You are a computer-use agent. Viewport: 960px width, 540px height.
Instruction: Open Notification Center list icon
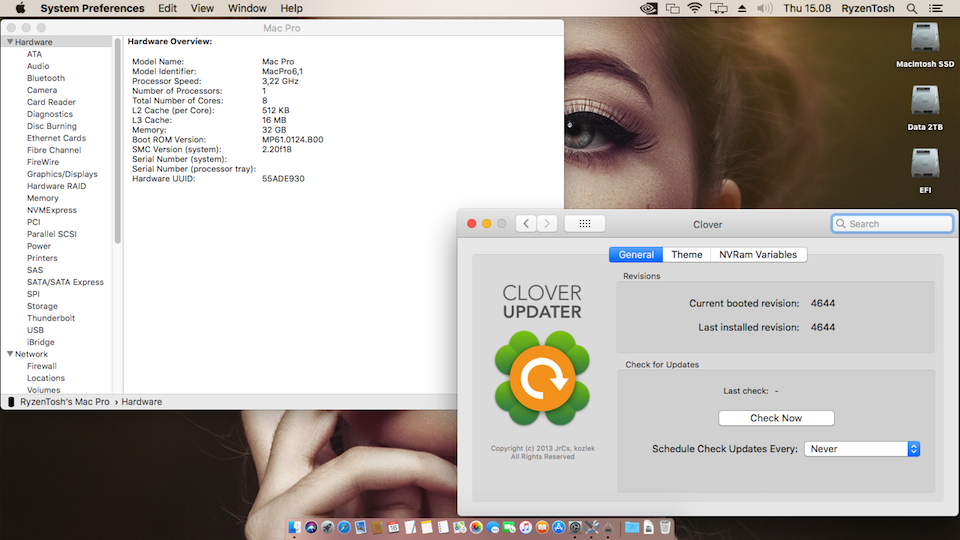pos(936,9)
